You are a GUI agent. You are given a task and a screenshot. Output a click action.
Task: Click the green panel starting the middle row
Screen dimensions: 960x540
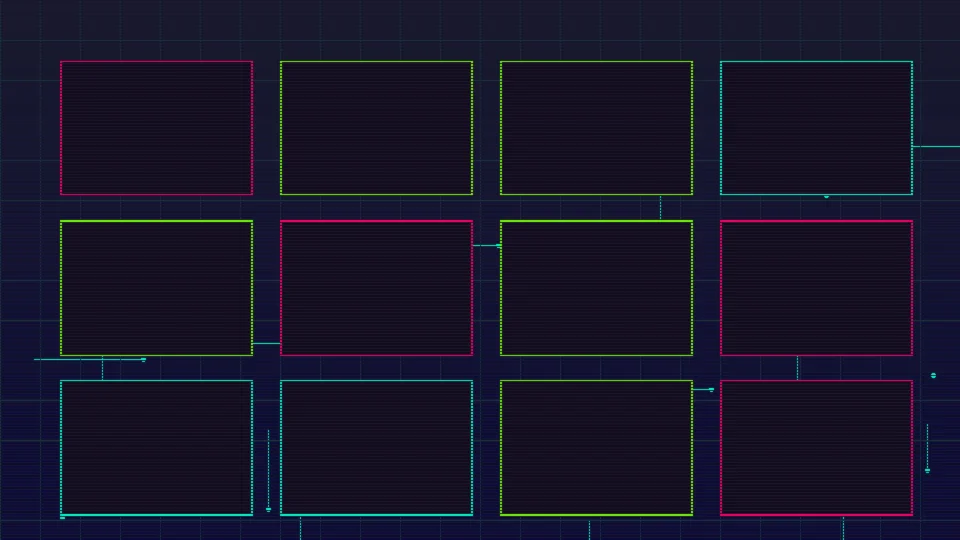[x=156, y=288]
